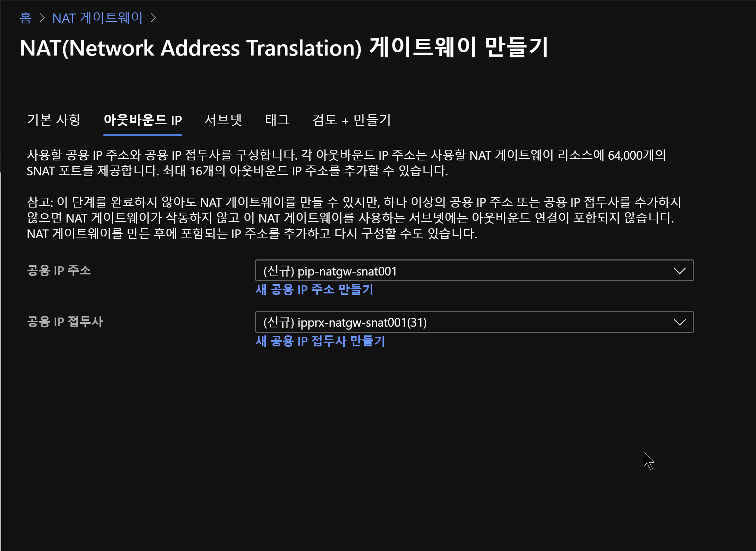Screen dimensions: 756x551
Task: Select the 아웃바운드 IP tab
Action: 143,120
